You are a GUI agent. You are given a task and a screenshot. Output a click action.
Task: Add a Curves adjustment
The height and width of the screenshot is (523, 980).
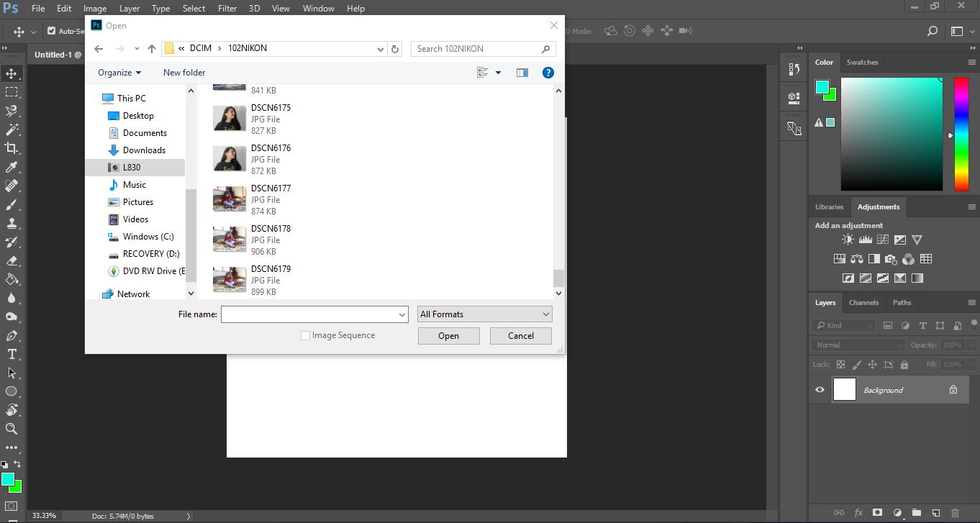(x=883, y=240)
